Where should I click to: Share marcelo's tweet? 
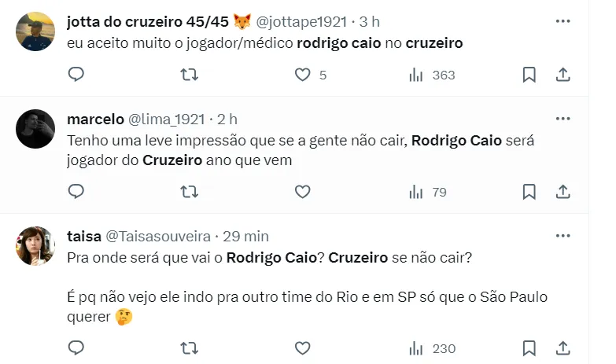coord(563,191)
